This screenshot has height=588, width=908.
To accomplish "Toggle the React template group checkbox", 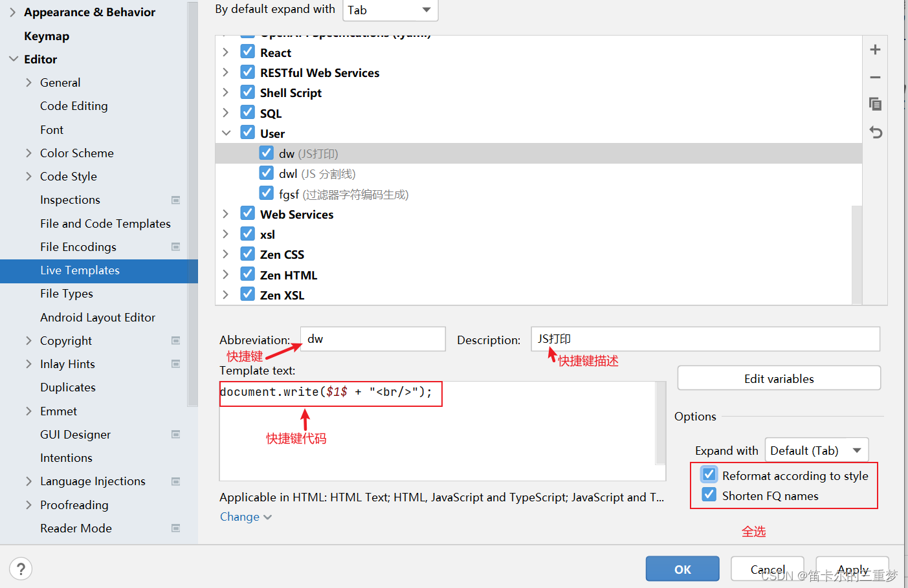I will (x=247, y=52).
